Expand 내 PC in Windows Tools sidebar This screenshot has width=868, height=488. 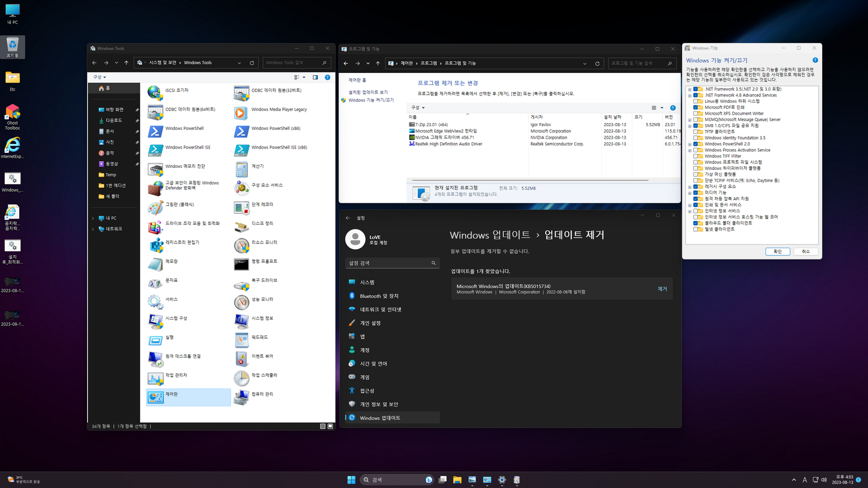pyautogui.click(x=93, y=218)
